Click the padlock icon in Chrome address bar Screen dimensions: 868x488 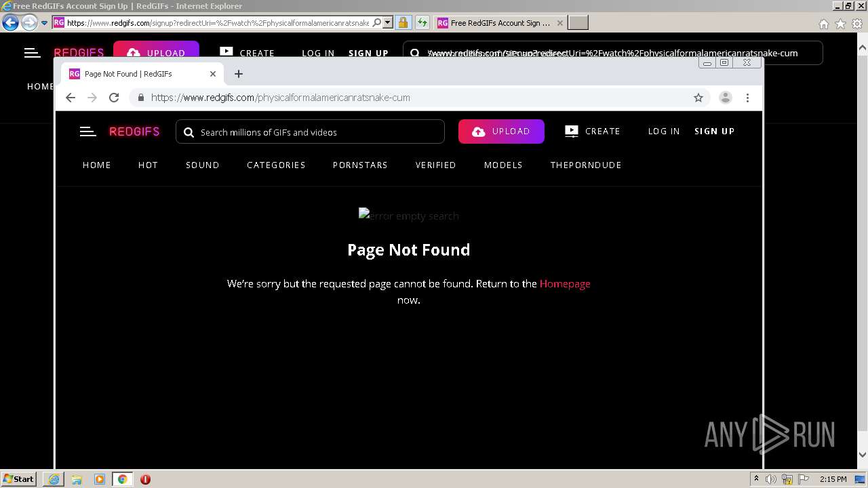pos(141,98)
